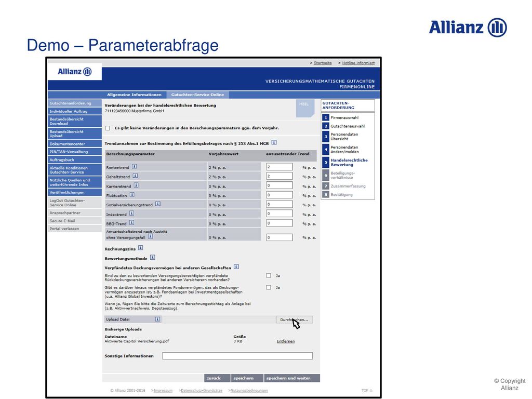Click step 6 number icon Beteiligungsverhältnisse
The height and width of the screenshot is (399, 532).
[x=325, y=176]
